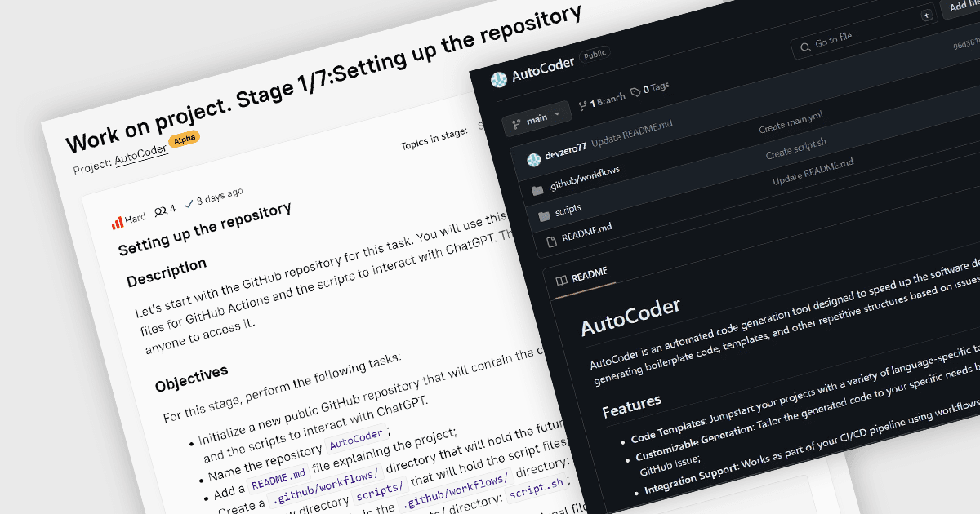Screen dimensions: 980x514
Task: Click the AutoCoder repository avatar icon
Action: tap(499, 80)
